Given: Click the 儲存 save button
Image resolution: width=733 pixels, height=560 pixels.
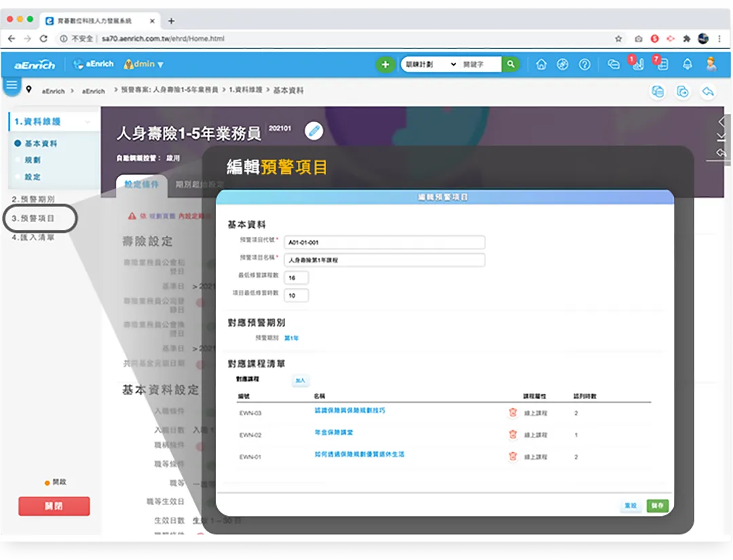Looking at the screenshot, I should [x=656, y=506].
